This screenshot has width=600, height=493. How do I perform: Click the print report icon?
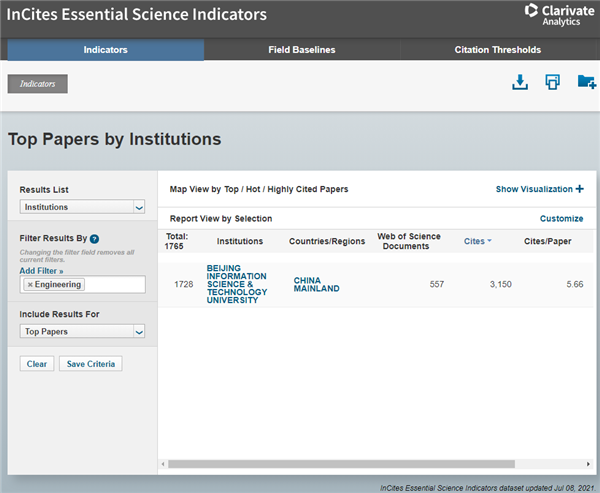pos(552,83)
